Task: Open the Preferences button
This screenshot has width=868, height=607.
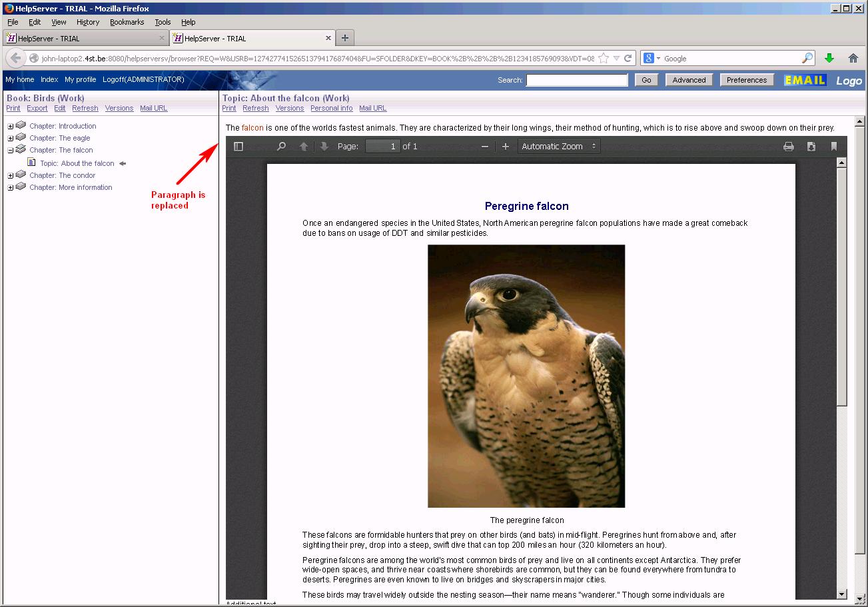Action: coord(747,80)
